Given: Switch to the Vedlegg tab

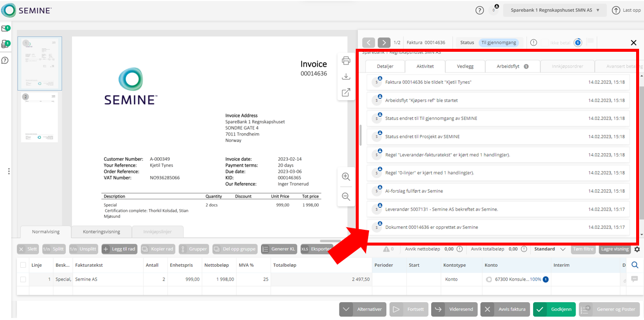Looking at the screenshot, I should [x=465, y=66].
